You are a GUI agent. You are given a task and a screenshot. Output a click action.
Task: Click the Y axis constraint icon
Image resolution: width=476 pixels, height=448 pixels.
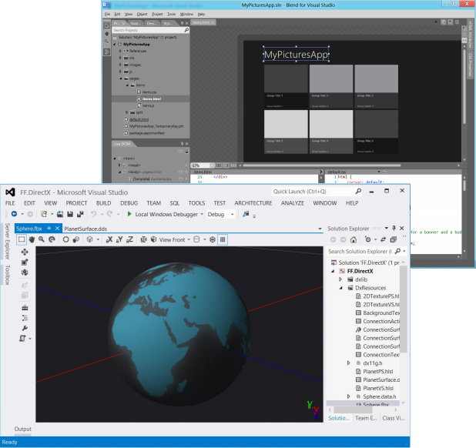[119, 239]
